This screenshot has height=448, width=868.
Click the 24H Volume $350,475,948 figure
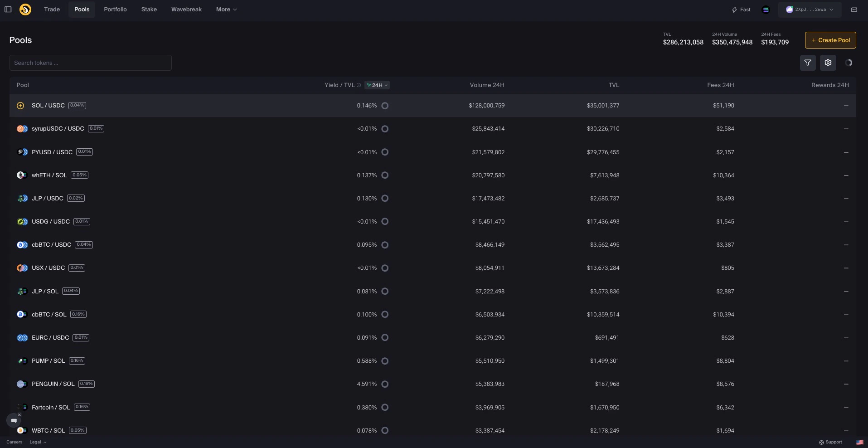[x=732, y=42]
